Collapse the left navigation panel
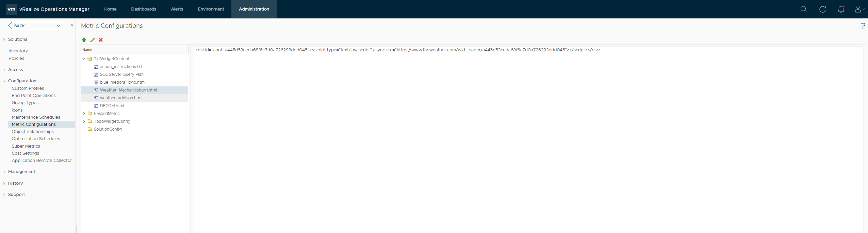 pos(72,26)
